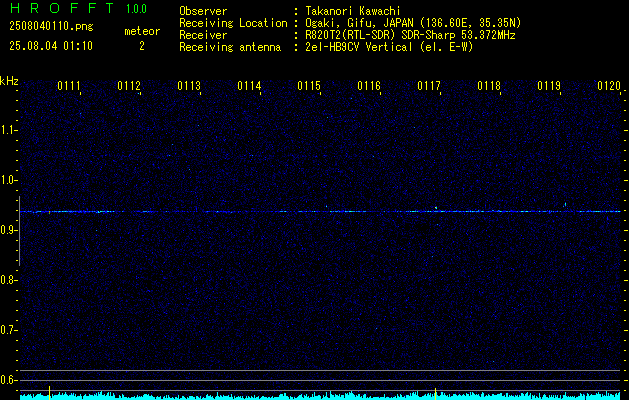Click the 0112 time marker
This screenshot has width=629, height=400.
129,86
